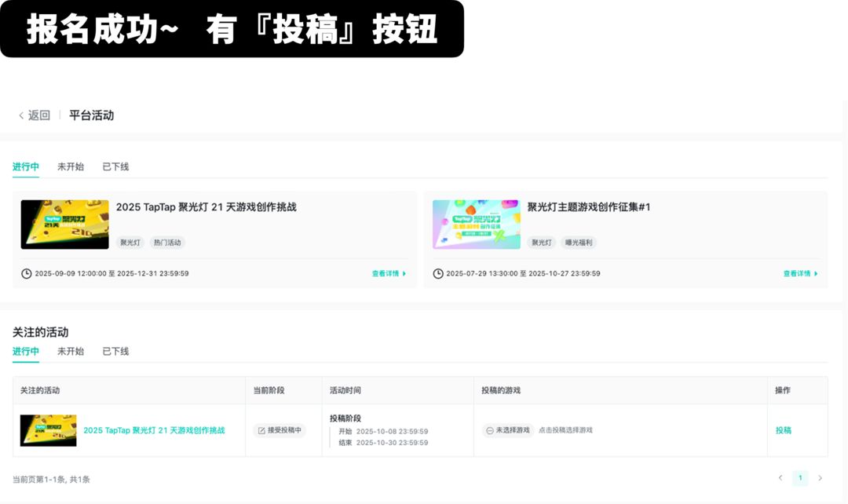Go to the previous page arrow
Viewport: 848px width, 504px height.
(780, 478)
